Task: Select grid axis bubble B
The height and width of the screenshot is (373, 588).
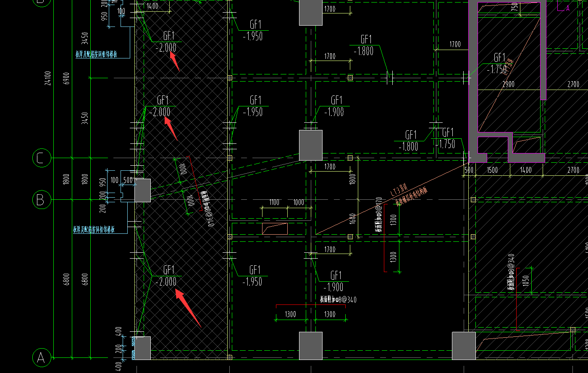Action: (x=41, y=200)
